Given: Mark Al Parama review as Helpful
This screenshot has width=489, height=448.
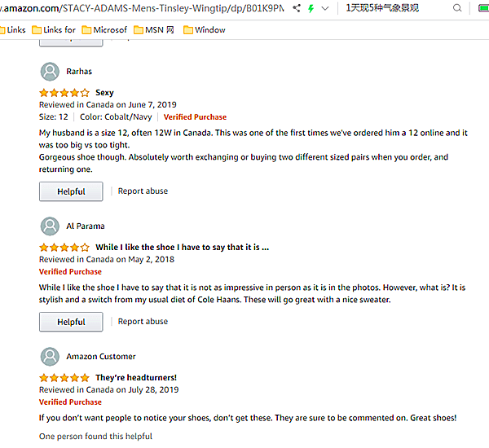Looking at the screenshot, I should (x=71, y=322).
